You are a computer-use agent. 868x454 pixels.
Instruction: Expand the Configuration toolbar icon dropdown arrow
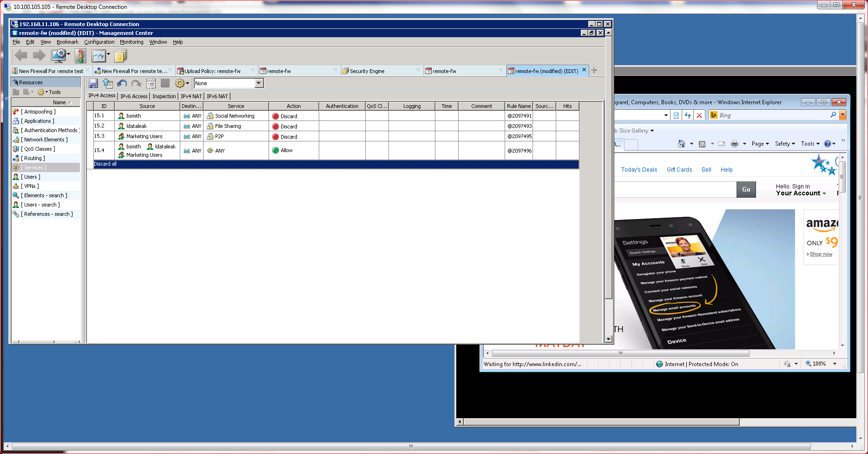[x=69, y=54]
